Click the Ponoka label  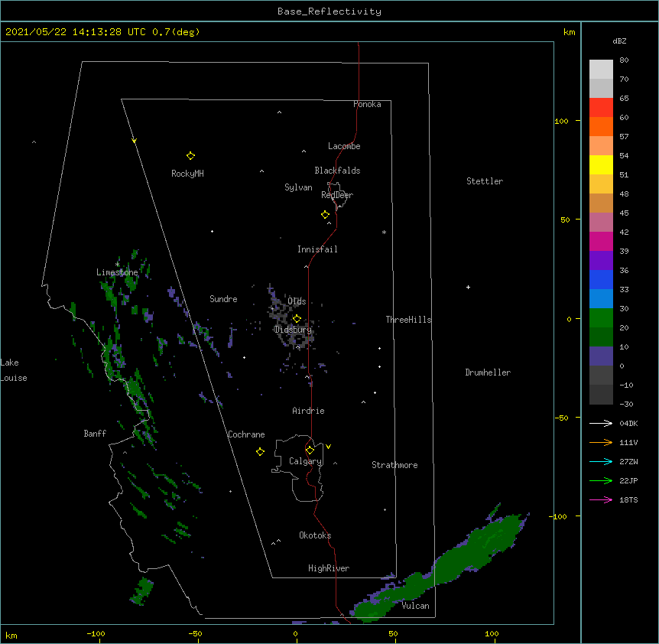(367, 104)
